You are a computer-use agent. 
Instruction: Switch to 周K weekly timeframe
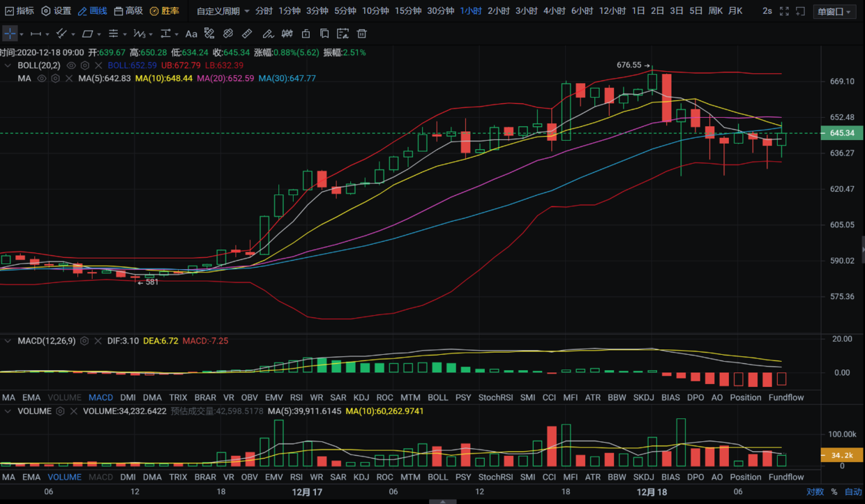[x=716, y=11]
